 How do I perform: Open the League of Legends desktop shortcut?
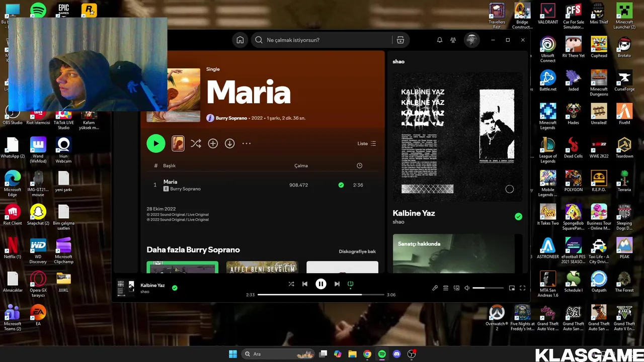(548, 150)
